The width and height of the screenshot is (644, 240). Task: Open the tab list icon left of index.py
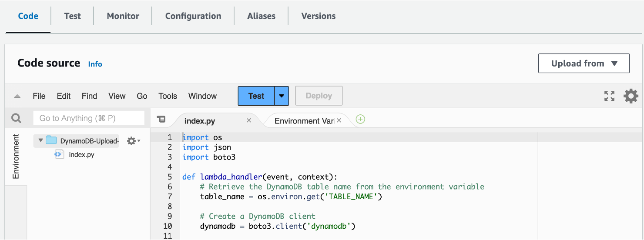coord(161,119)
